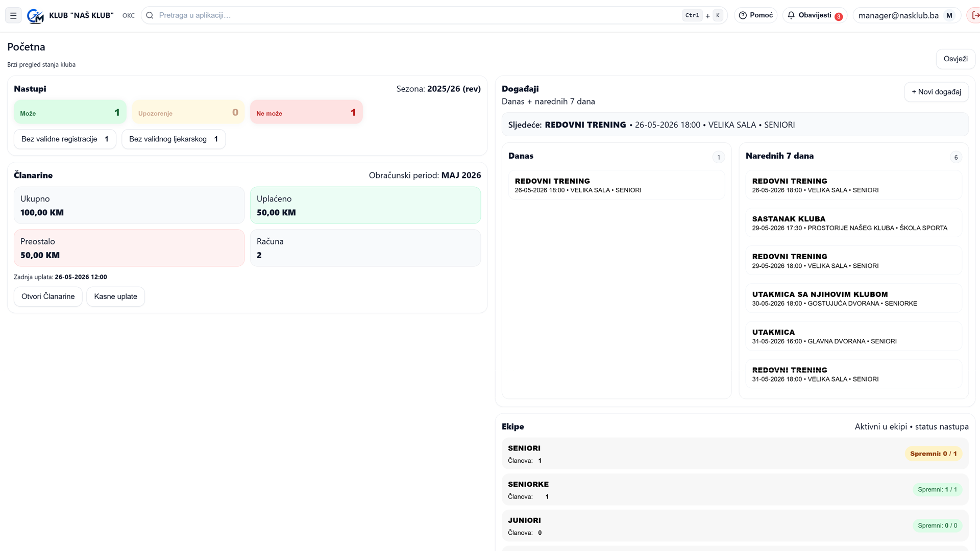Screen dimensions: 980x551
Task: Click the notifications badge showing 3
Action: tap(839, 17)
